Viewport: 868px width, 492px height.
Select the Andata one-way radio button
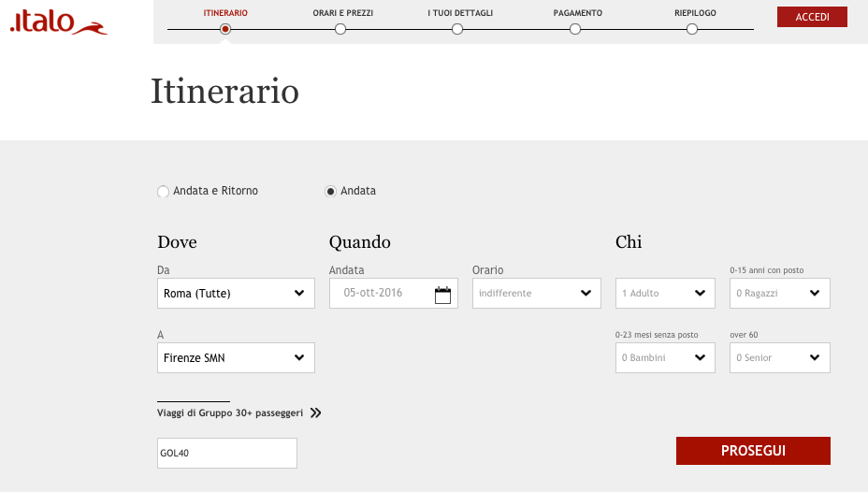click(x=330, y=191)
